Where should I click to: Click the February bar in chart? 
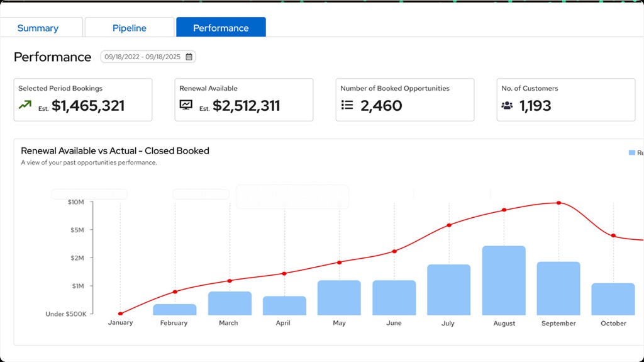coord(175,310)
